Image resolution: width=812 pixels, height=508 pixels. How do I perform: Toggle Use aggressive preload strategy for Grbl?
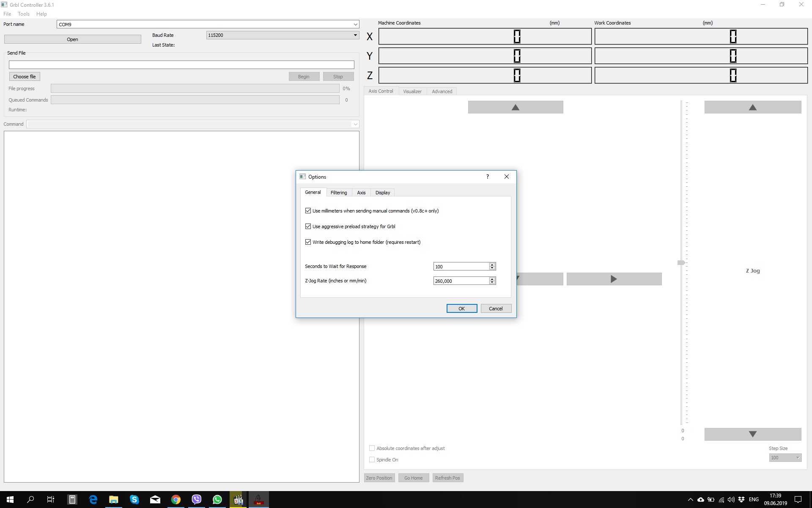point(308,226)
